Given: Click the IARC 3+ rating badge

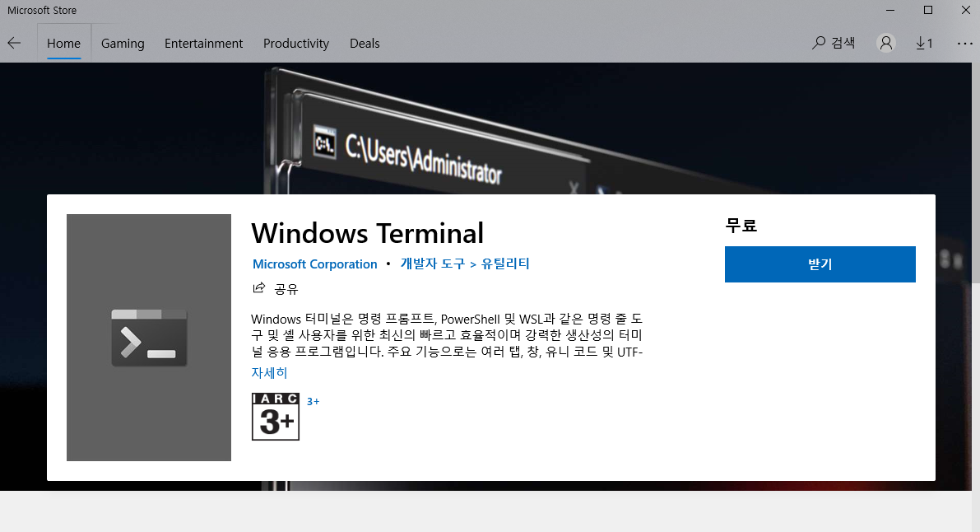Looking at the screenshot, I should coord(276,417).
